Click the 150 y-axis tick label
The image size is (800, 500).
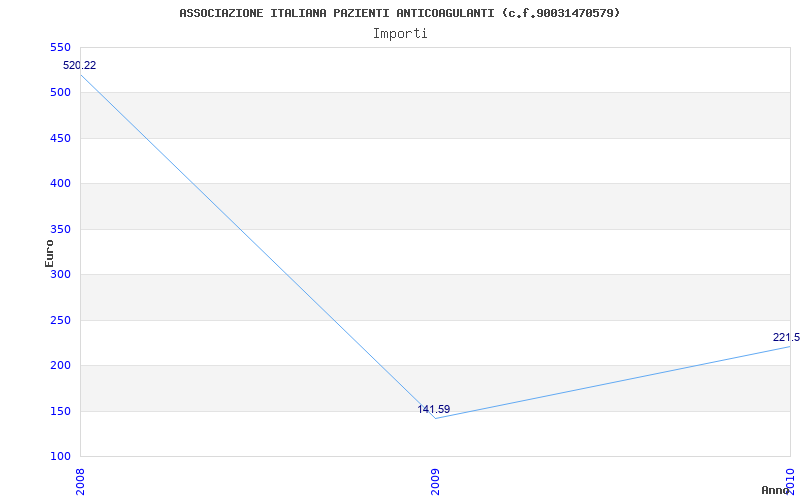(x=60, y=411)
